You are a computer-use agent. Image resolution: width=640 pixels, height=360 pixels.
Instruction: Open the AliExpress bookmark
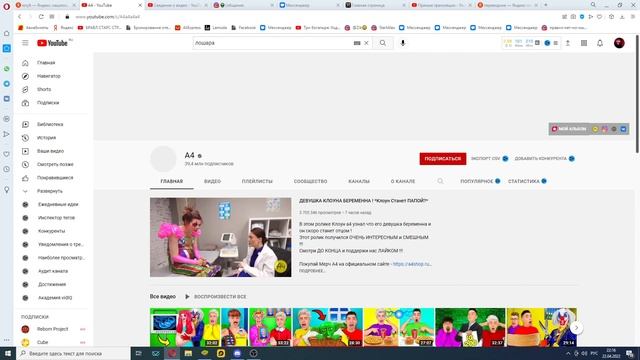[188, 28]
